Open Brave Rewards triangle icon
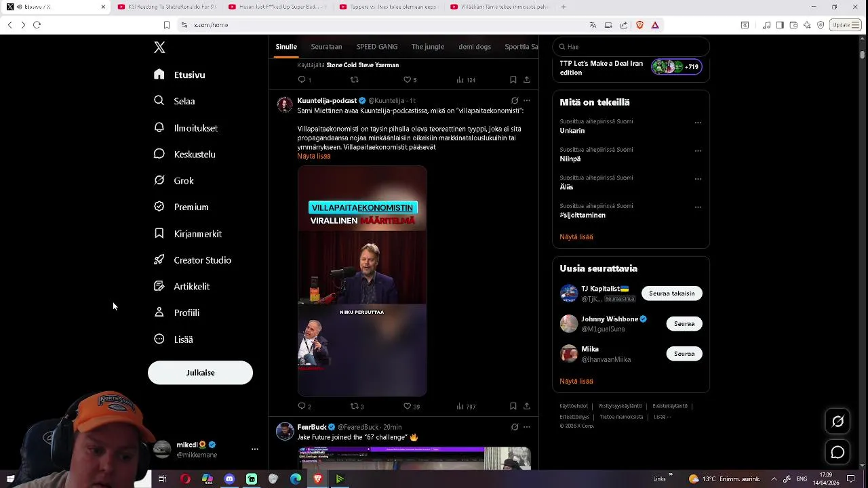 coord(655,25)
